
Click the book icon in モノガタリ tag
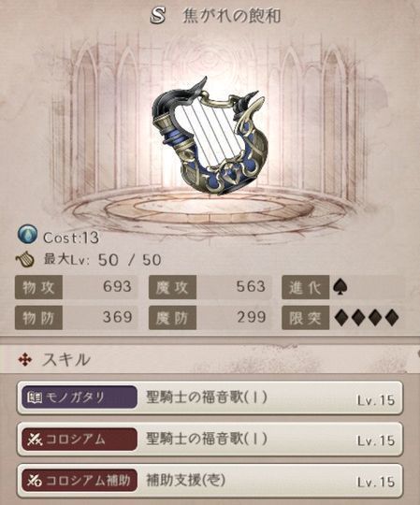35,397
